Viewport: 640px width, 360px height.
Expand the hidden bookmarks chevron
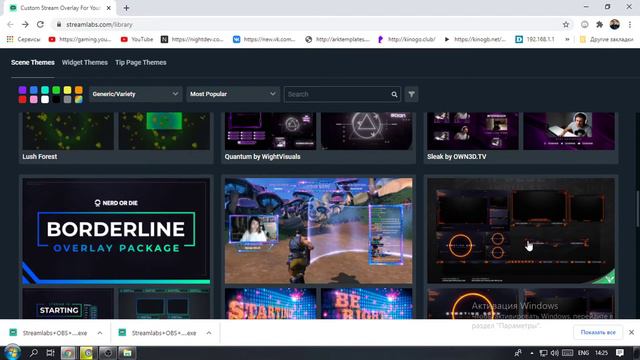click(567, 39)
